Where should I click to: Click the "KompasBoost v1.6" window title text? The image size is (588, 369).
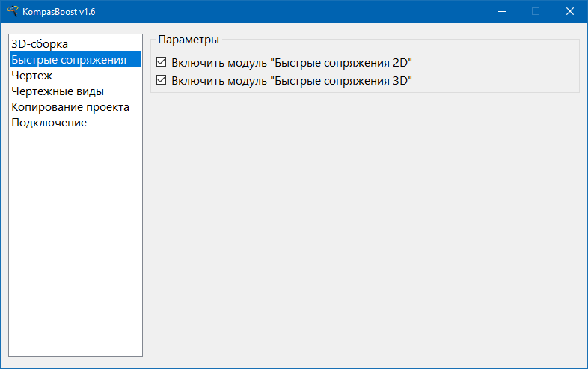[59, 12]
